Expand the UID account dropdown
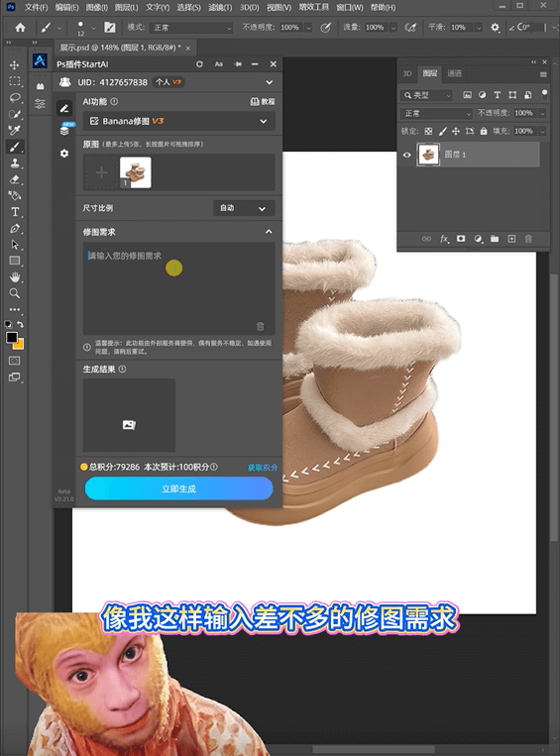 coord(270,82)
